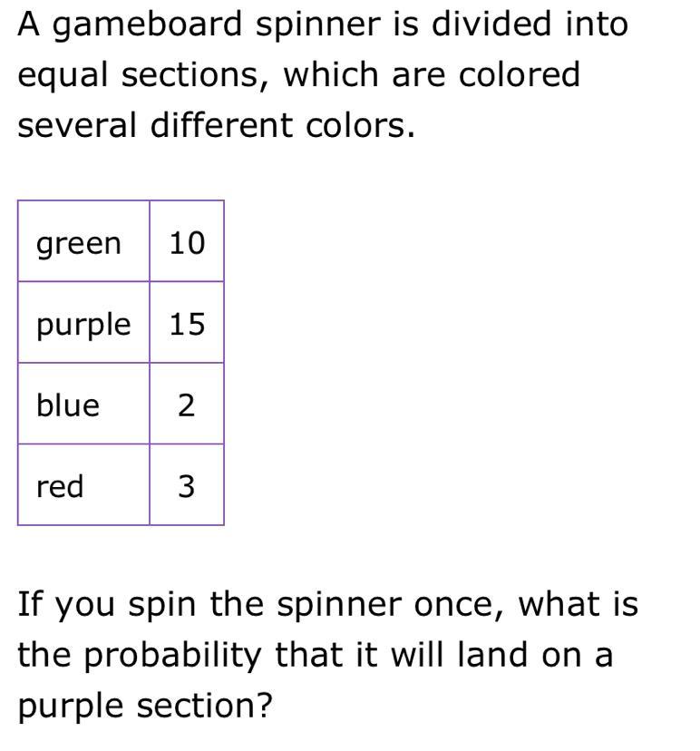Click the text line 'several different colors.'

click(216, 125)
